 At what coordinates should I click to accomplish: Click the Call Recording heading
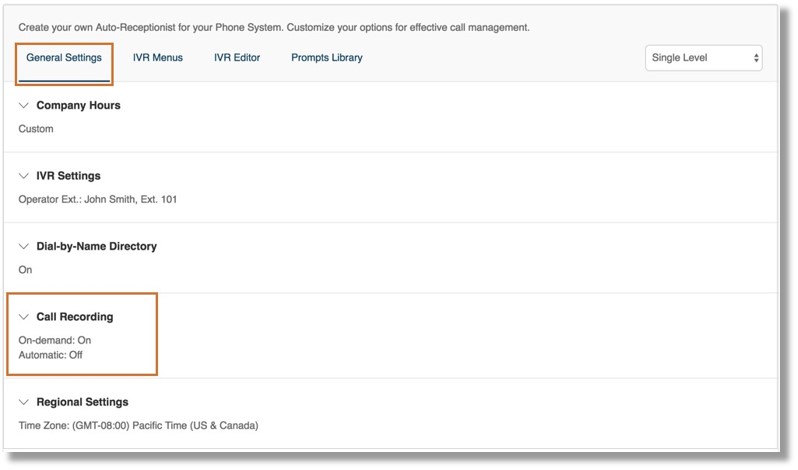(x=75, y=317)
